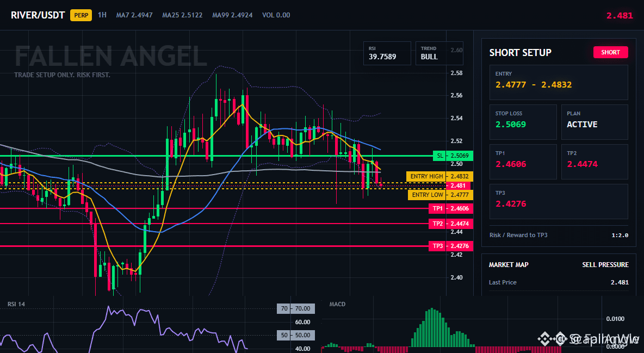Click the Risk / Reward to TP3 row

559,235
